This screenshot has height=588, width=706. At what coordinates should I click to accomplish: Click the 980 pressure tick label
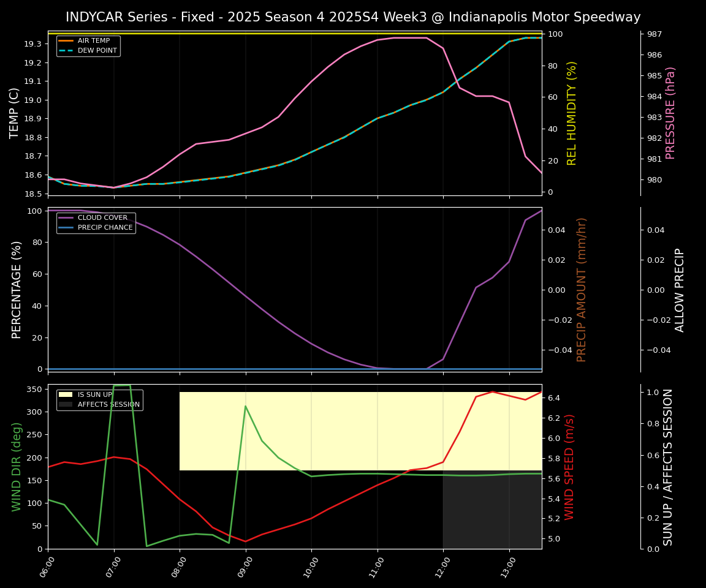pos(655,180)
